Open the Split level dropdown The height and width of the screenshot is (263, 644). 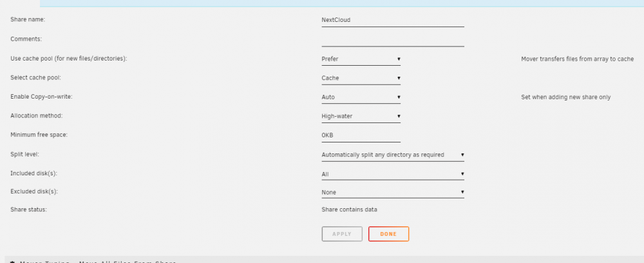(393, 155)
